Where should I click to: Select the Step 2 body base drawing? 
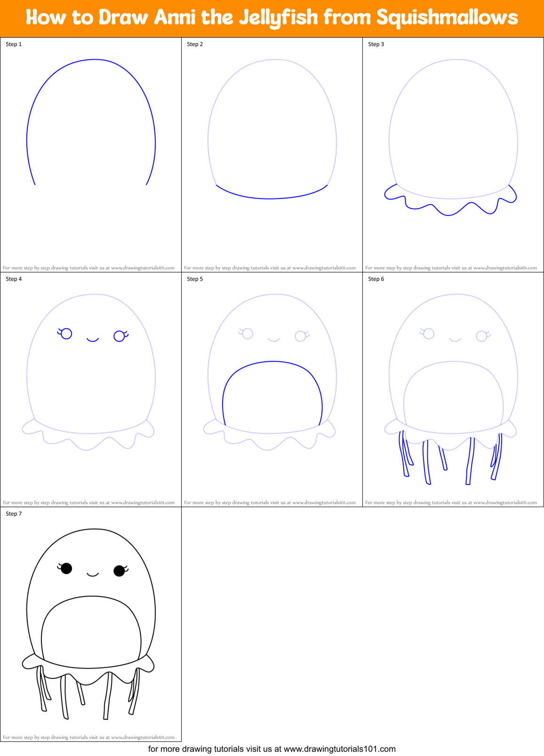coord(272,129)
